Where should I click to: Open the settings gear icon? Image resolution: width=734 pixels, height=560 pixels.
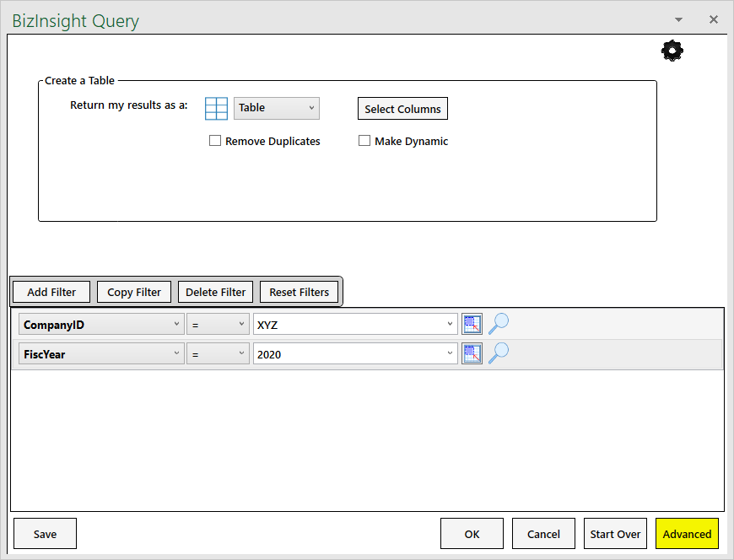[672, 51]
